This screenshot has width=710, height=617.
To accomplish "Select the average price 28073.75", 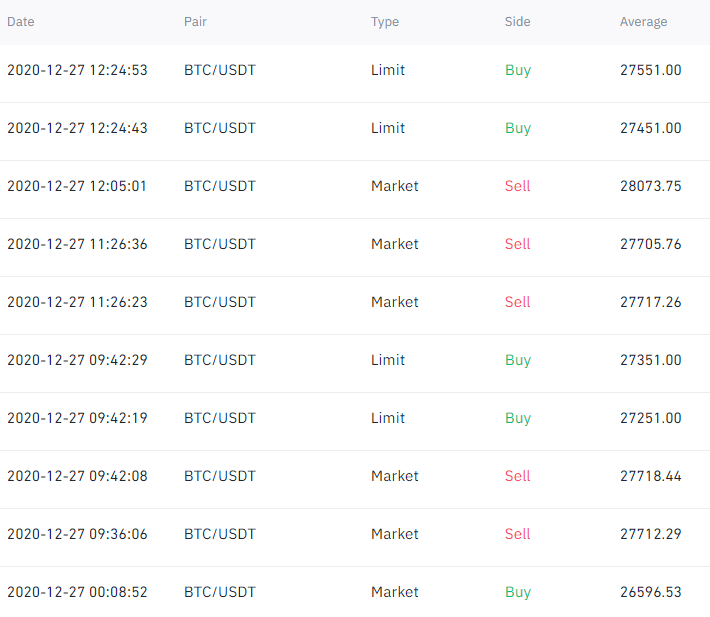I will (x=650, y=186).
